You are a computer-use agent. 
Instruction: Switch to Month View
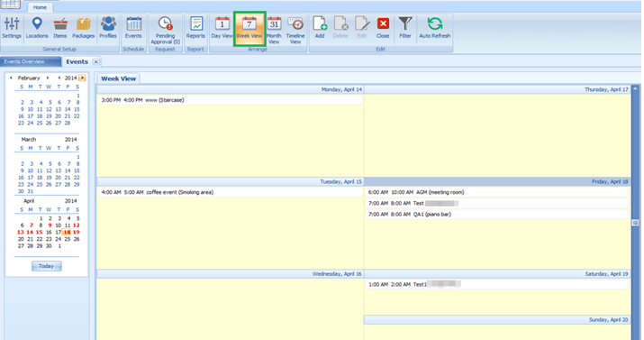(x=274, y=31)
